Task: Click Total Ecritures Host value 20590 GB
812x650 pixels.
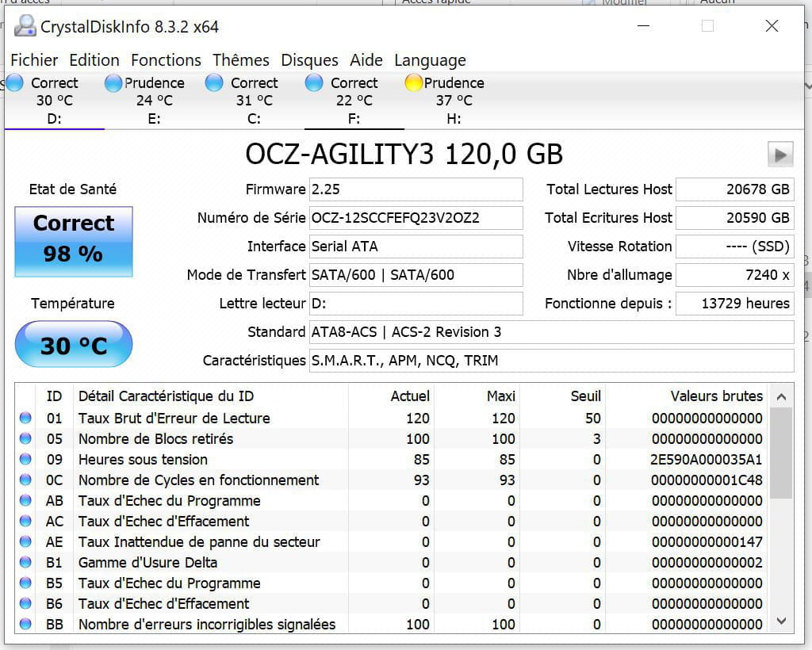Action: point(735,218)
